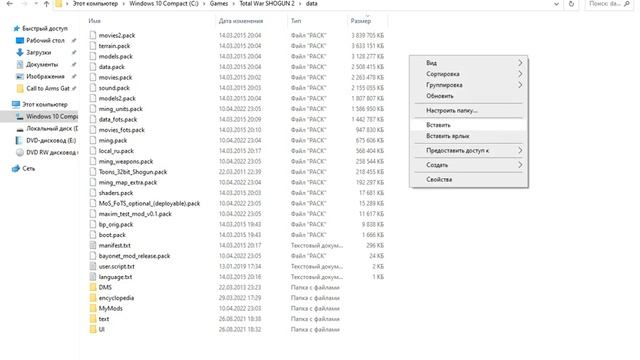
Task: Open Предоставить доступ к submenu
Action: (469, 151)
